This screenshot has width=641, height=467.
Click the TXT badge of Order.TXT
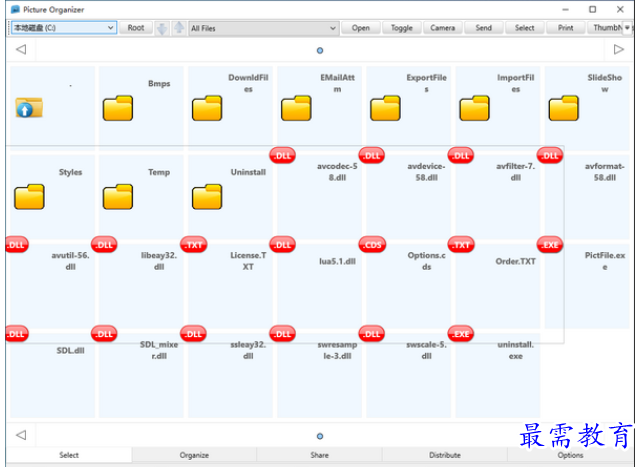(x=461, y=245)
